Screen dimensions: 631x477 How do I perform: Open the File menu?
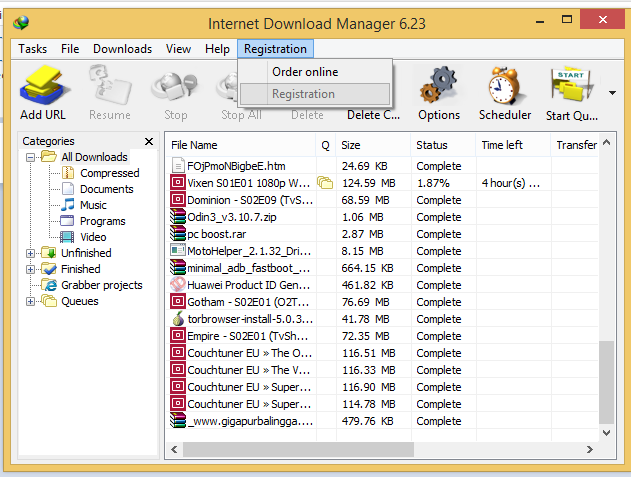point(70,49)
